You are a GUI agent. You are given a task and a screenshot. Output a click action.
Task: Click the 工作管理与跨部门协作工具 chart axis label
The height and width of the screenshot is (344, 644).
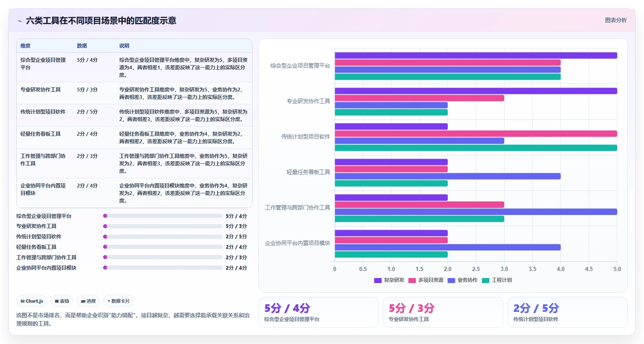298,207
